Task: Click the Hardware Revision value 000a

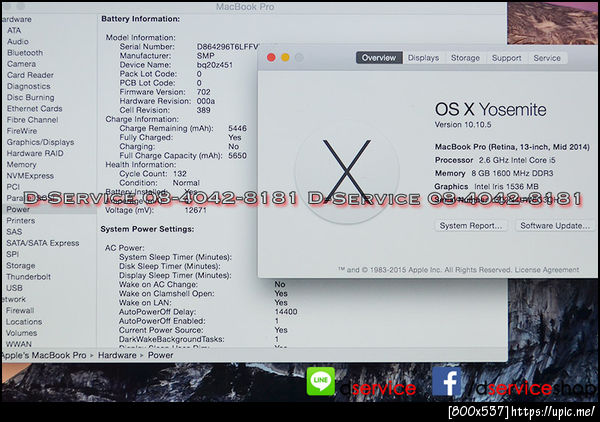Action: [206, 101]
